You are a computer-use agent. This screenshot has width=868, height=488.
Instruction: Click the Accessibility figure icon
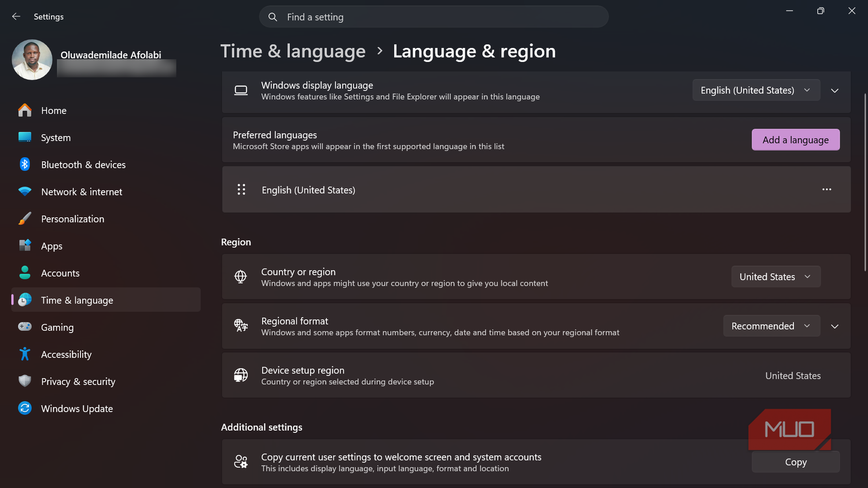(x=25, y=354)
